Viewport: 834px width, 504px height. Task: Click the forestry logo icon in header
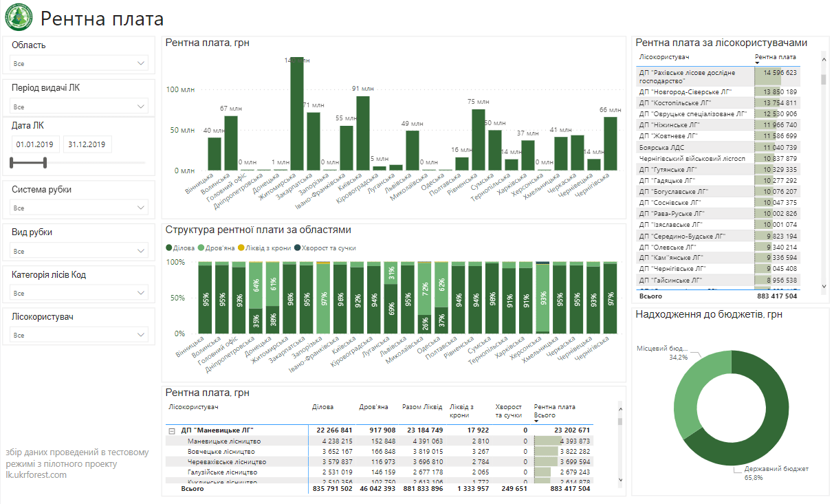[19, 19]
